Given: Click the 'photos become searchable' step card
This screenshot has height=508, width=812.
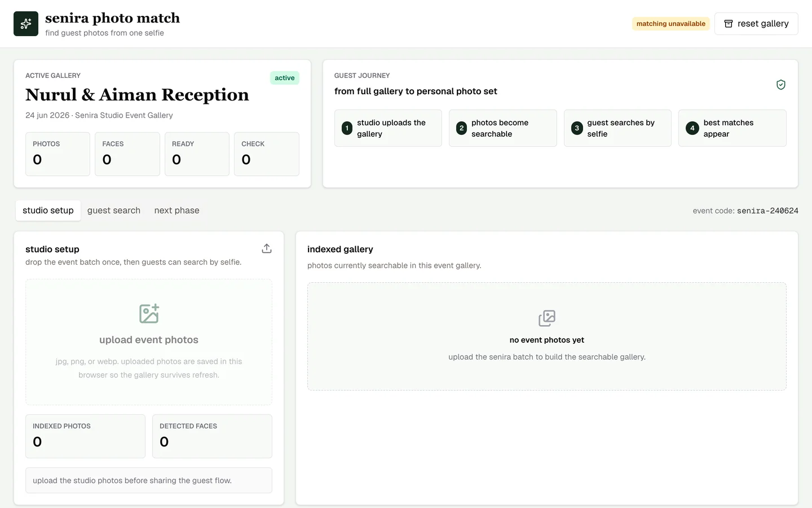Looking at the screenshot, I should 503,128.
